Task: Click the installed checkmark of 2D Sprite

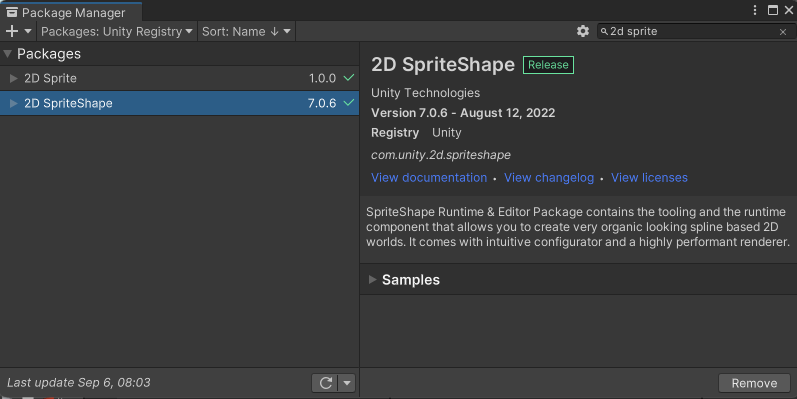Action: click(x=349, y=78)
